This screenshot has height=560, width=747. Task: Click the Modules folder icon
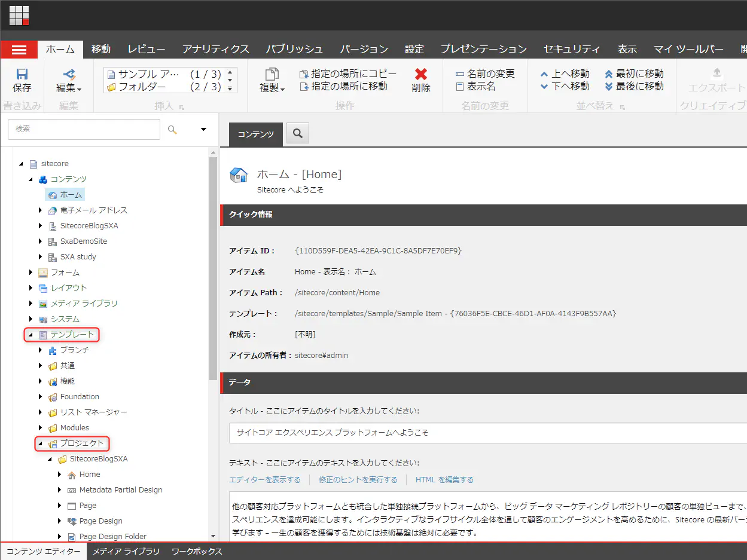point(52,428)
